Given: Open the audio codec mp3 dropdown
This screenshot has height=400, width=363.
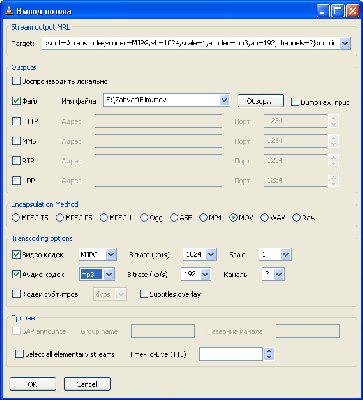Looking at the screenshot, I should [109, 275].
